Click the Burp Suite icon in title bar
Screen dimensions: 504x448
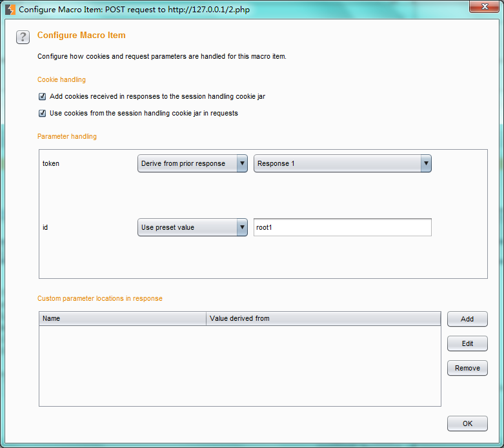(10, 10)
